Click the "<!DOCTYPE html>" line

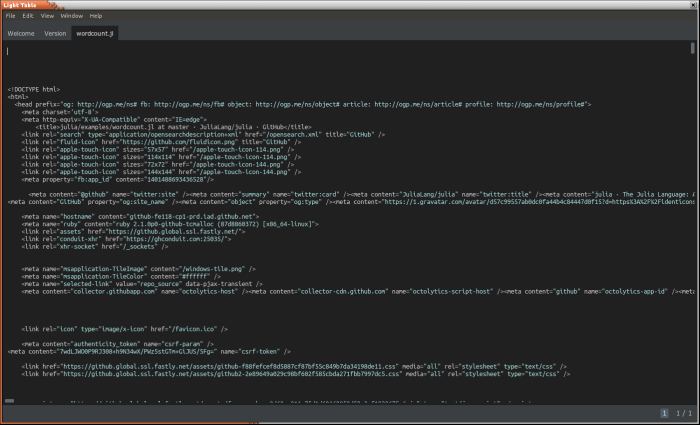pyautogui.click(x=34, y=89)
